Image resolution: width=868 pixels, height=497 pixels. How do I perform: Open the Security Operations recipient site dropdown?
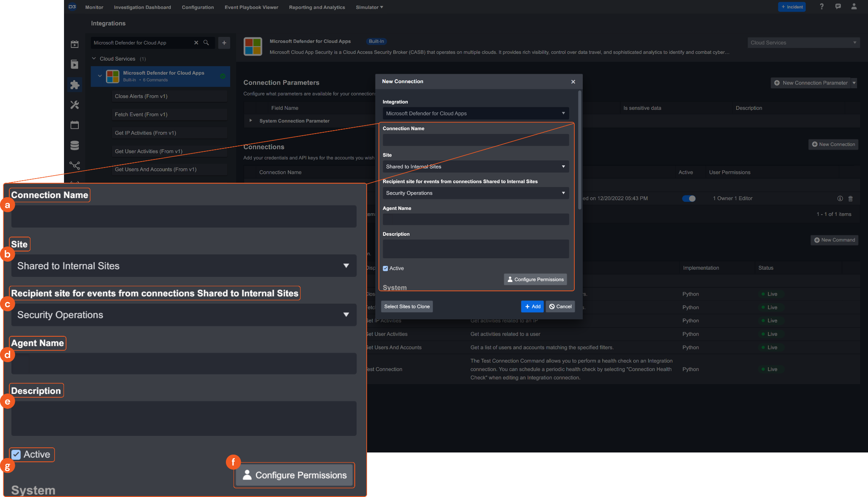coord(476,193)
